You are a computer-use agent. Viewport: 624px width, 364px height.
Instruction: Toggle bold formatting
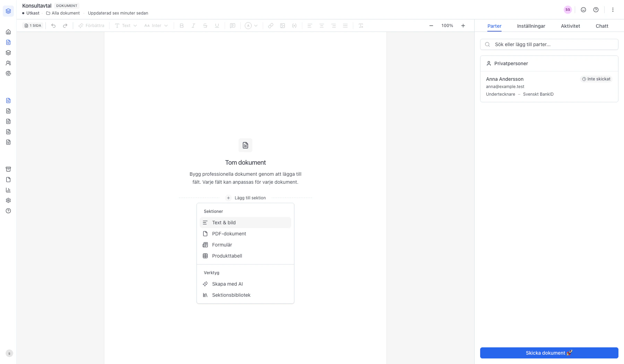click(x=182, y=26)
